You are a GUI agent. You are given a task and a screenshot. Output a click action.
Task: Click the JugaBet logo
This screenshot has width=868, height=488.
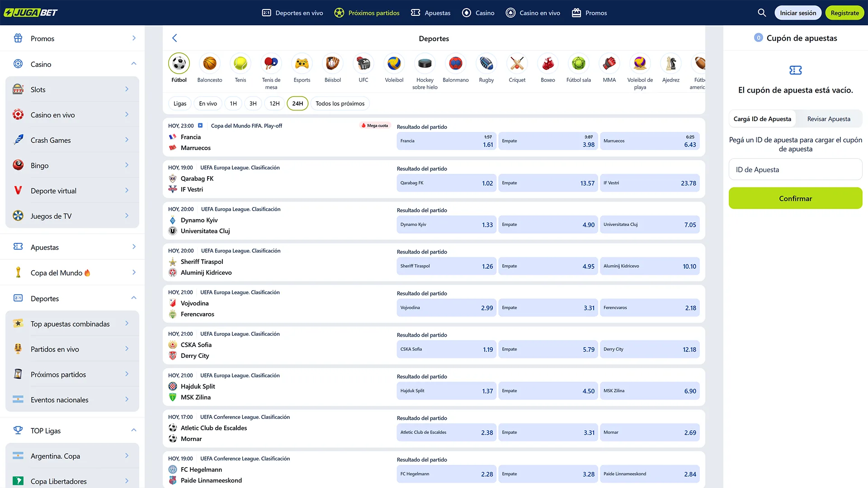tap(31, 13)
